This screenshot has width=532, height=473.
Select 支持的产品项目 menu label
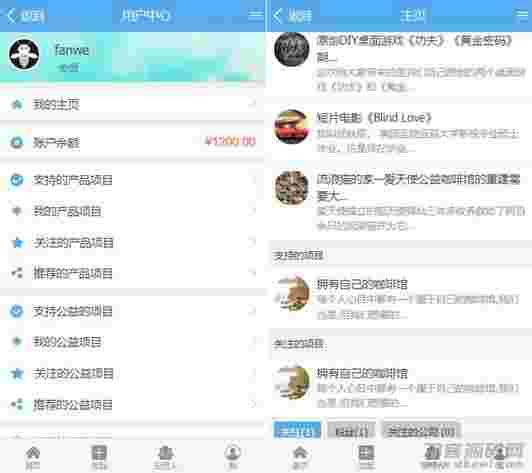click(73, 180)
